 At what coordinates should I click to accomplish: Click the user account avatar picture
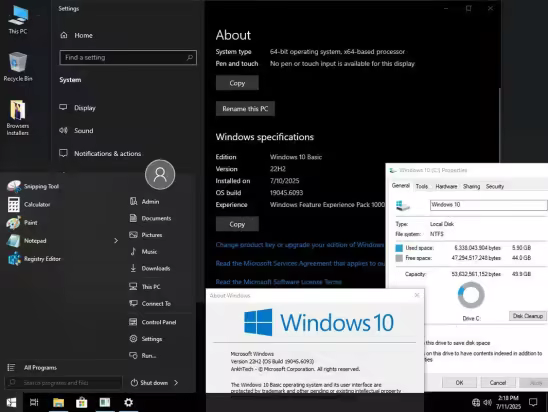coord(160,174)
